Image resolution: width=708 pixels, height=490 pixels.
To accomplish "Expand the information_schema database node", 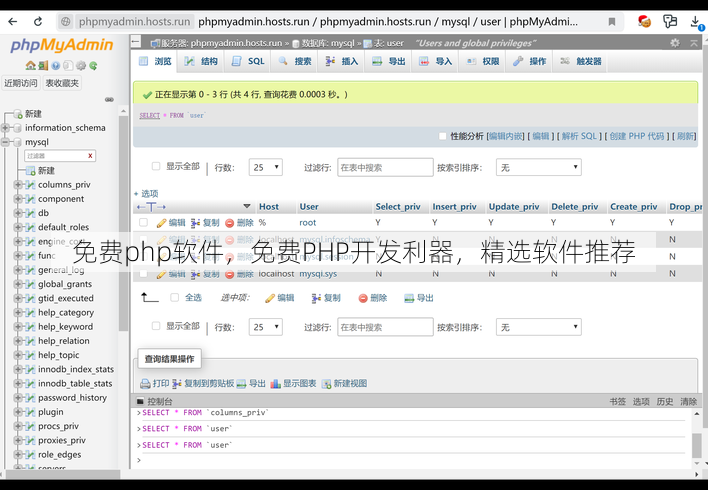I will 5,128.
